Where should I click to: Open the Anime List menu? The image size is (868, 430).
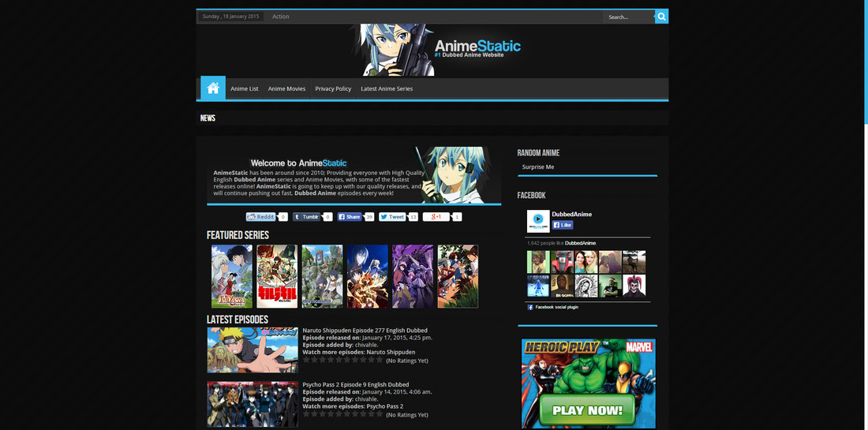[x=244, y=88]
